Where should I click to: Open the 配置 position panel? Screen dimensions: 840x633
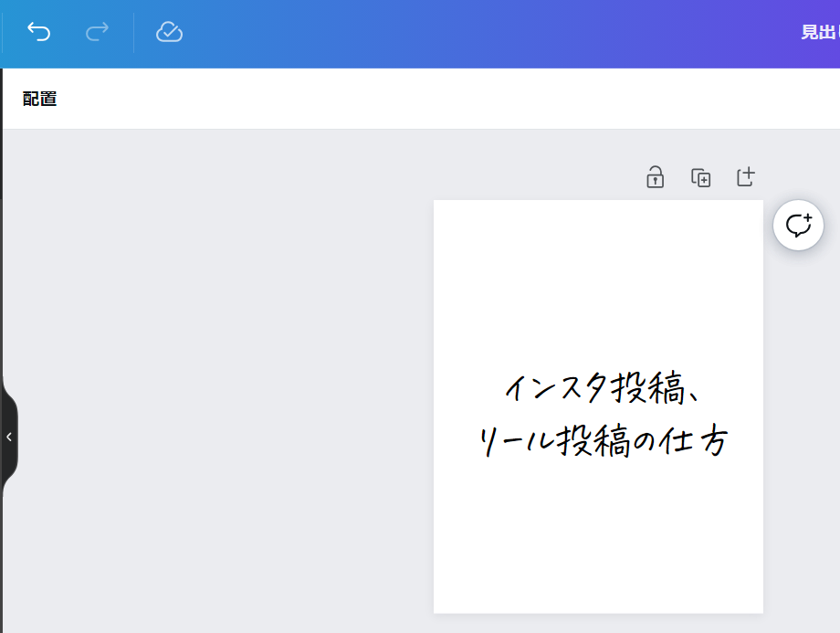[x=40, y=99]
